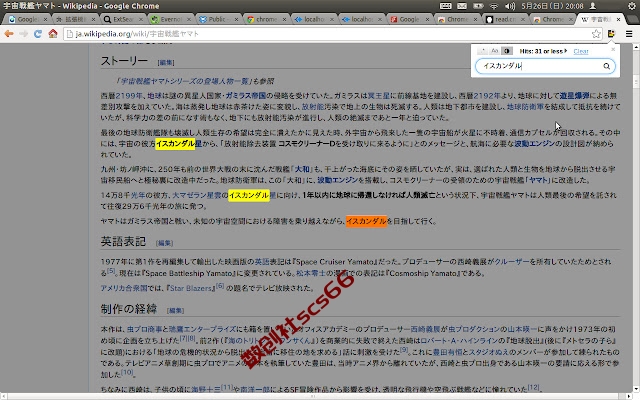Open the 宇宙戦艦ヤマトシリーズの登場人物一覧 link

click(183, 81)
